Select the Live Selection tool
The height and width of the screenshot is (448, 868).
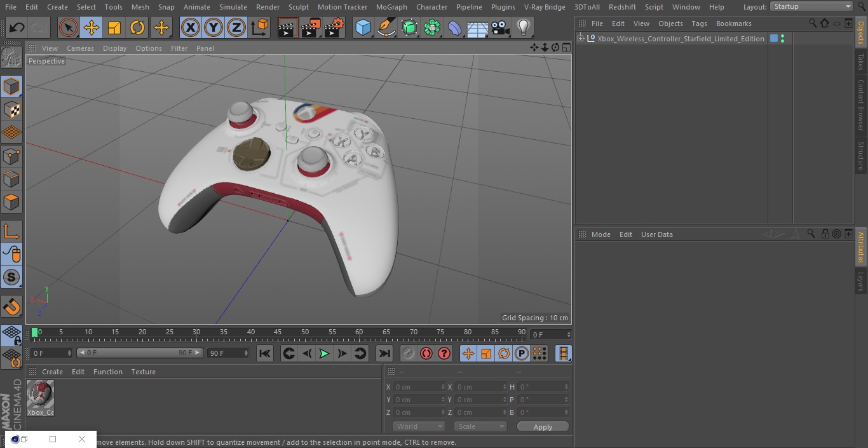pyautogui.click(x=69, y=28)
